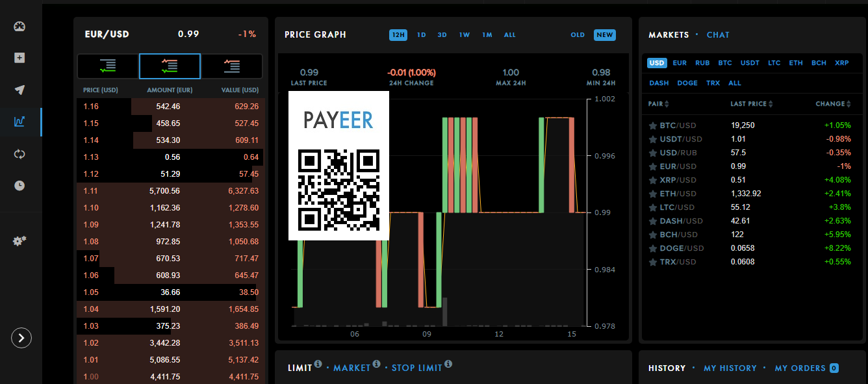Filter markets by DOGE
This screenshot has width=868, height=384.
click(x=687, y=83)
